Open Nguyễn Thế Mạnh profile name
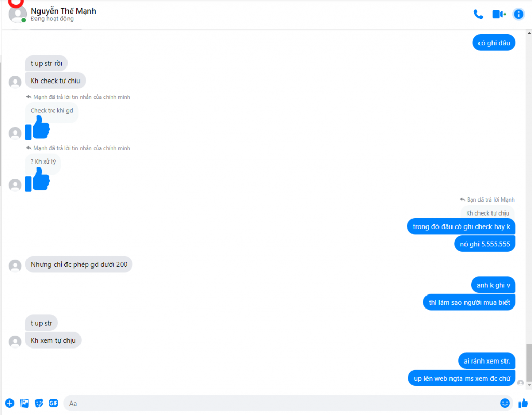 point(63,11)
